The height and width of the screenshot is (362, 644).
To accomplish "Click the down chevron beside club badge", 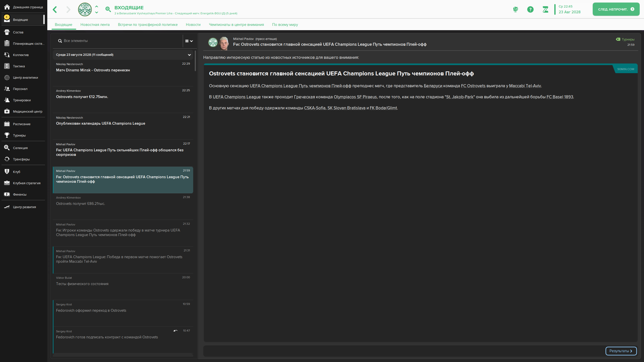I will tap(97, 12).
